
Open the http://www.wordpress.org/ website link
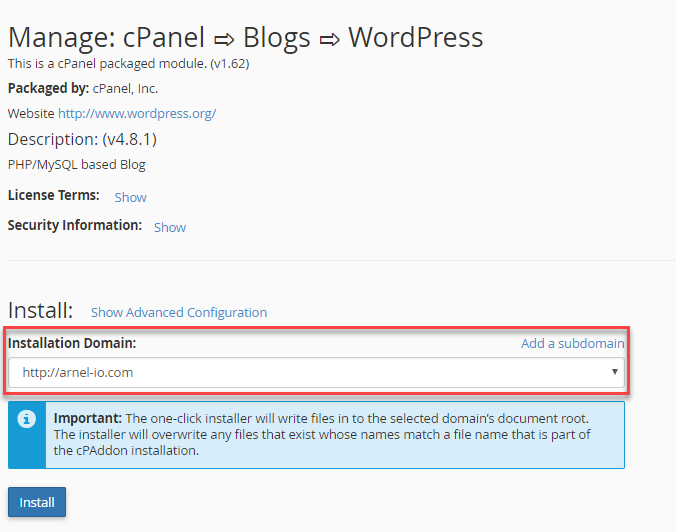pyautogui.click(x=137, y=113)
